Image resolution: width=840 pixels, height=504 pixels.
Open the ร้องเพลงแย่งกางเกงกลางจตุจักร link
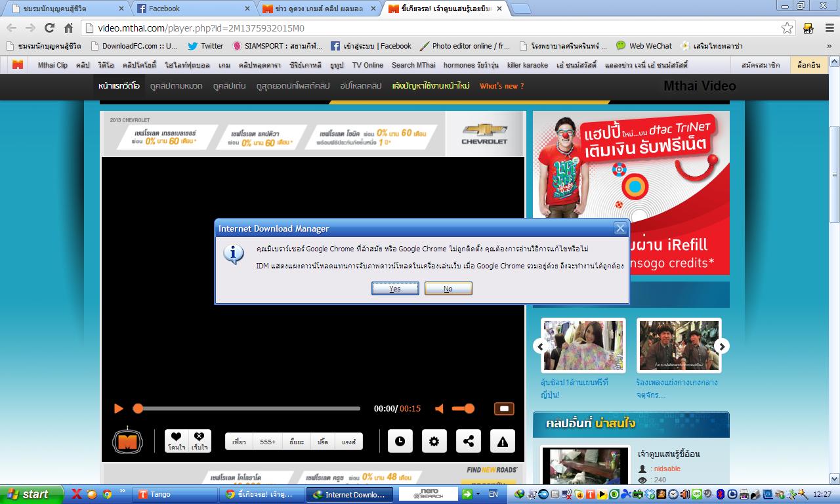677,388
